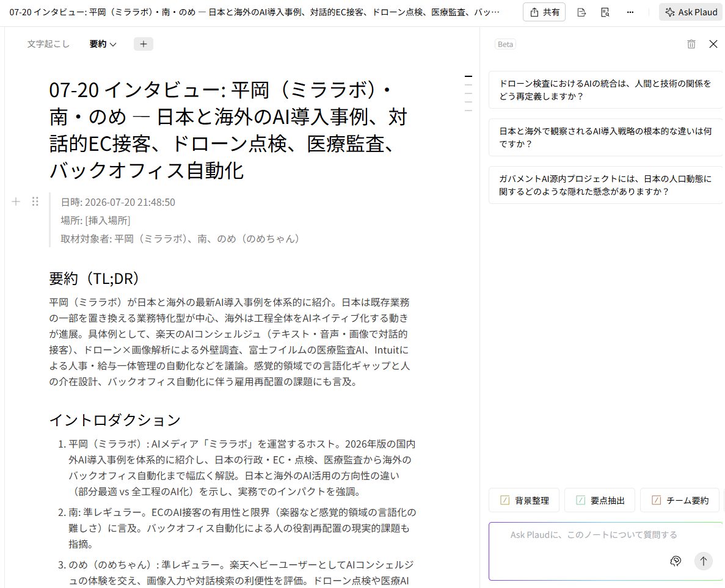Click the head-shaped icon next to send

click(x=676, y=561)
